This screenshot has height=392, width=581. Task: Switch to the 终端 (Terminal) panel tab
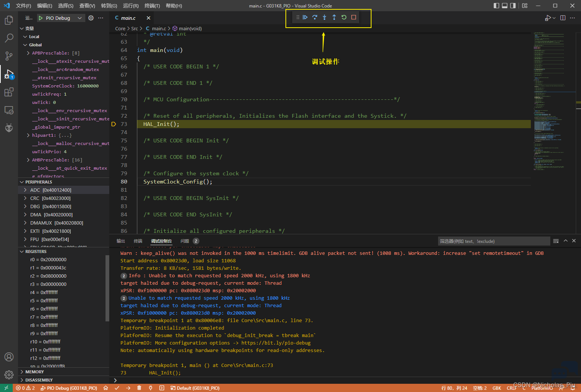(138, 241)
